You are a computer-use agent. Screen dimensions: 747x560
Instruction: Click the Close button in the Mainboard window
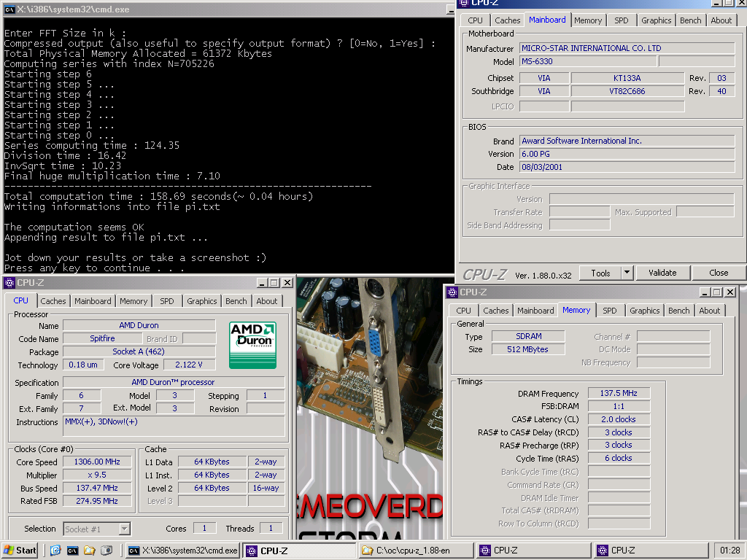(719, 273)
